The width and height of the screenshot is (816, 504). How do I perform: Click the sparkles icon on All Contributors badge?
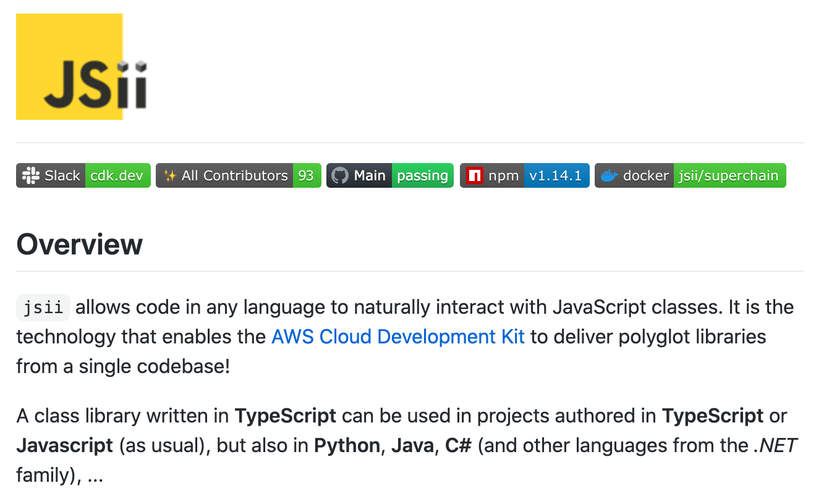coord(170,175)
